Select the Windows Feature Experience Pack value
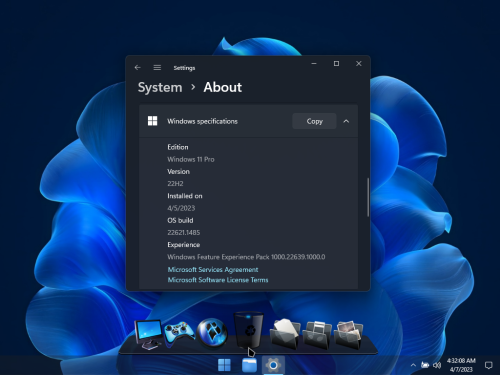 246,257
